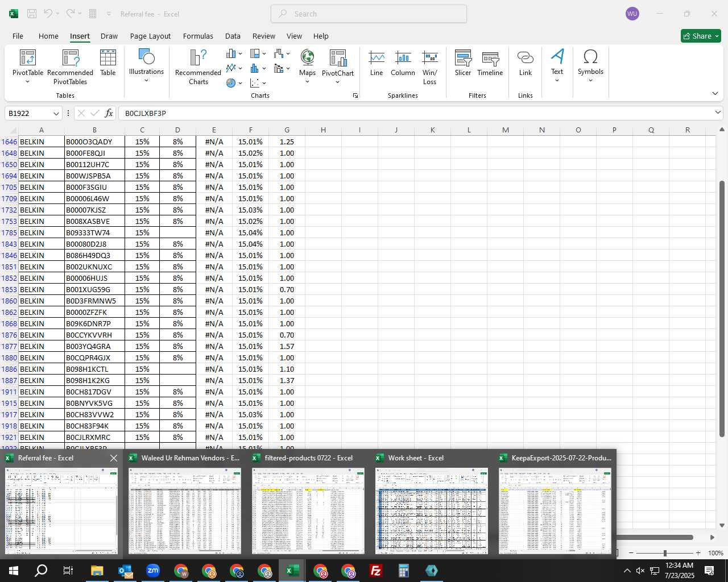Open the PivotTable dropdown arrow
This screenshot has width=728, height=582.
28,82
